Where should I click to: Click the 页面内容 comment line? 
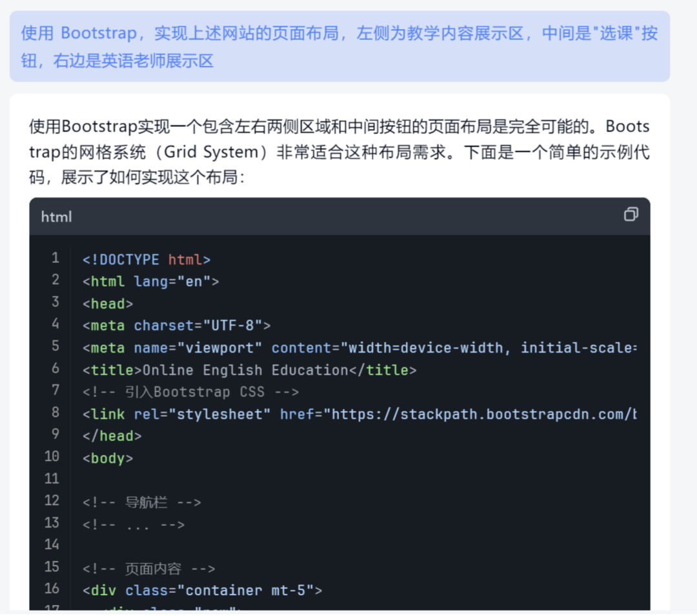[x=148, y=569]
